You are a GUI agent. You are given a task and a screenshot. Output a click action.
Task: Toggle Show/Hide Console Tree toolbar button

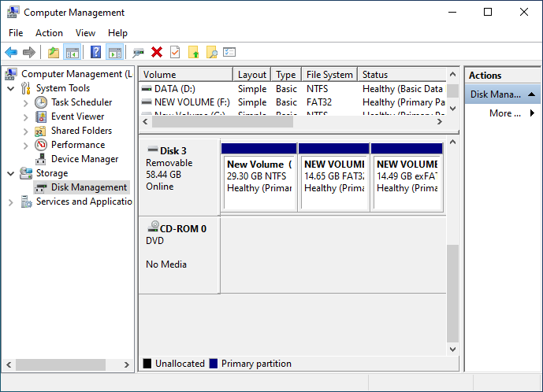tap(72, 52)
